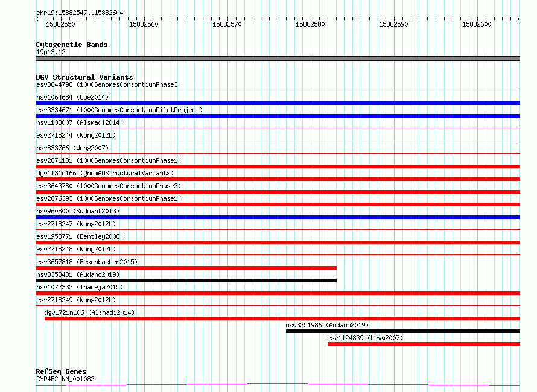The height and width of the screenshot is (392, 537).
Task: Select the dgv1131n166 gnomADStructuralVariants red bar
Action: click(278, 179)
